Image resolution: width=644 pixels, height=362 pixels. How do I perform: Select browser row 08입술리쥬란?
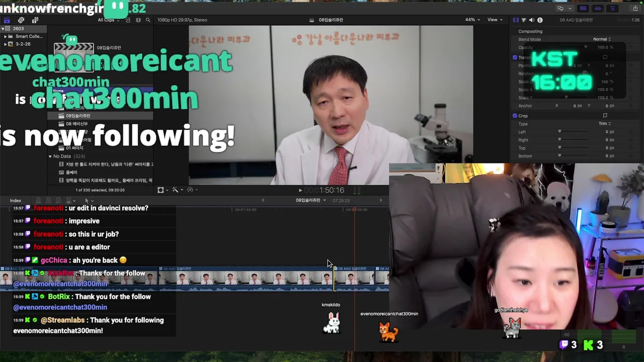[100, 116]
